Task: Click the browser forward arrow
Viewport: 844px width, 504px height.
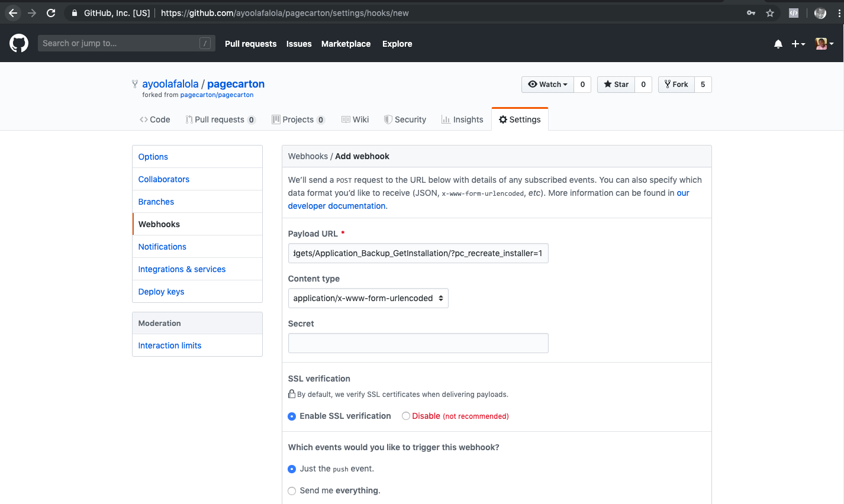Action: pyautogui.click(x=32, y=12)
